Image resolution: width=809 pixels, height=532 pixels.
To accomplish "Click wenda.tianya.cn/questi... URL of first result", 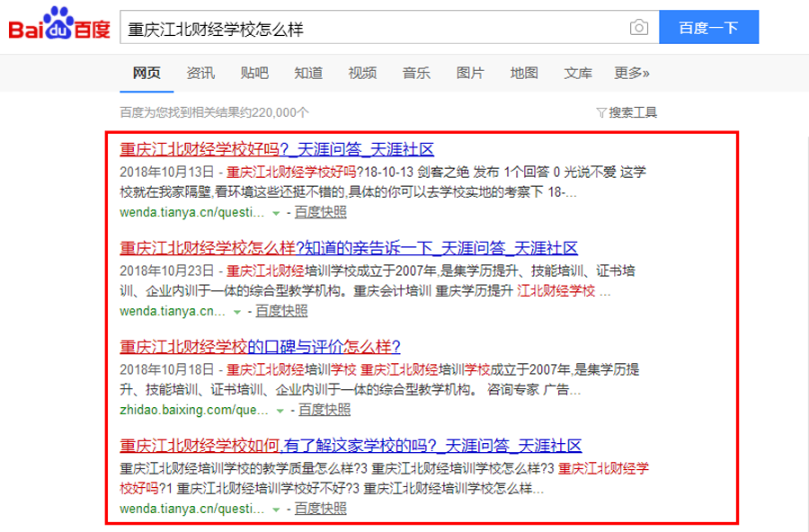I will point(192,212).
